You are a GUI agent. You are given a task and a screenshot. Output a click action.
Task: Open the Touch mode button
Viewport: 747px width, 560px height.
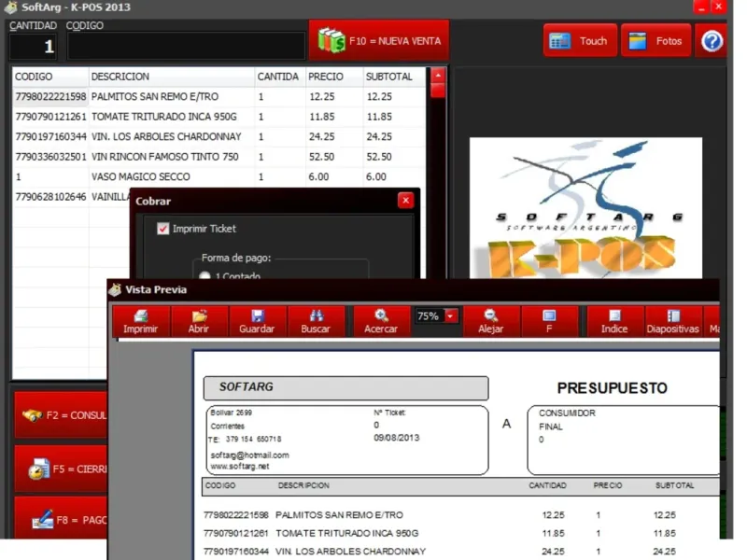(580, 41)
